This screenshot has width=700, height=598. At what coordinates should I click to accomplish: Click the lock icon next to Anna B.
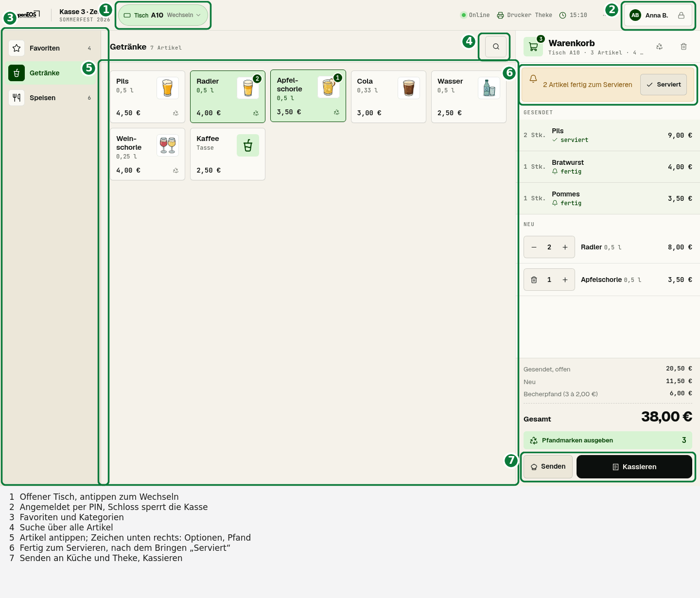(x=681, y=16)
